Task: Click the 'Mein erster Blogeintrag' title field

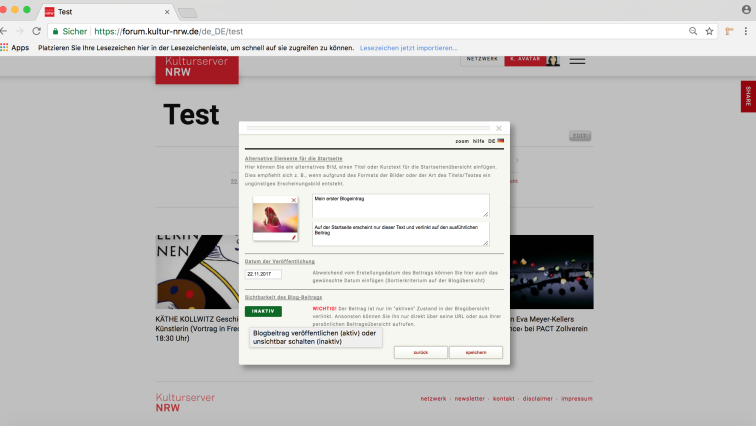Action: point(400,205)
